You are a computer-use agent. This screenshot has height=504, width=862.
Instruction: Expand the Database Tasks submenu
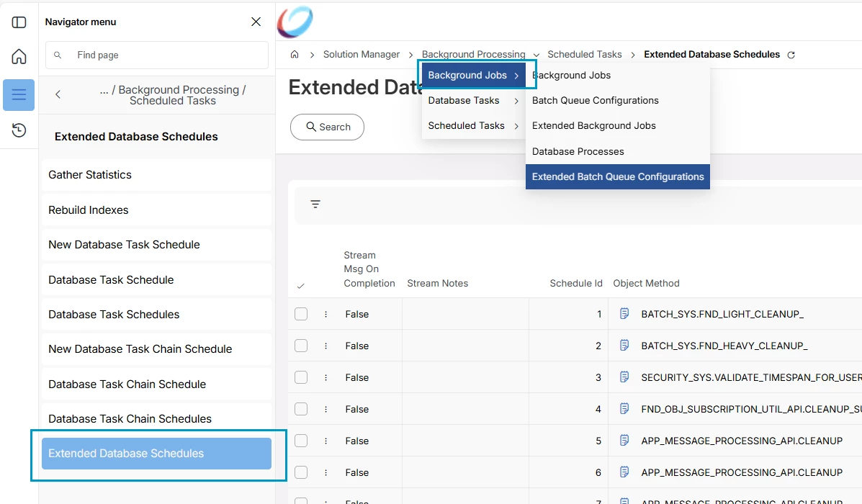tap(473, 101)
